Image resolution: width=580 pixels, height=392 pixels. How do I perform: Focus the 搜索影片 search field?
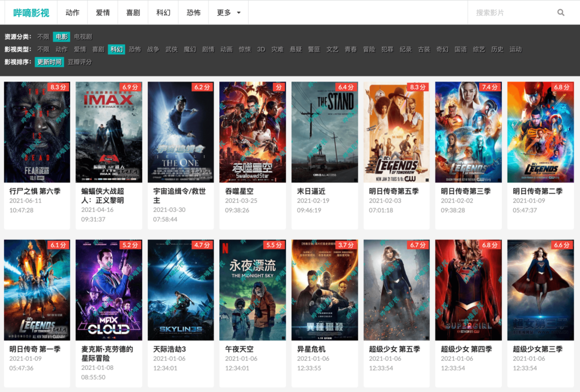pyautogui.click(x=514, y=12)
